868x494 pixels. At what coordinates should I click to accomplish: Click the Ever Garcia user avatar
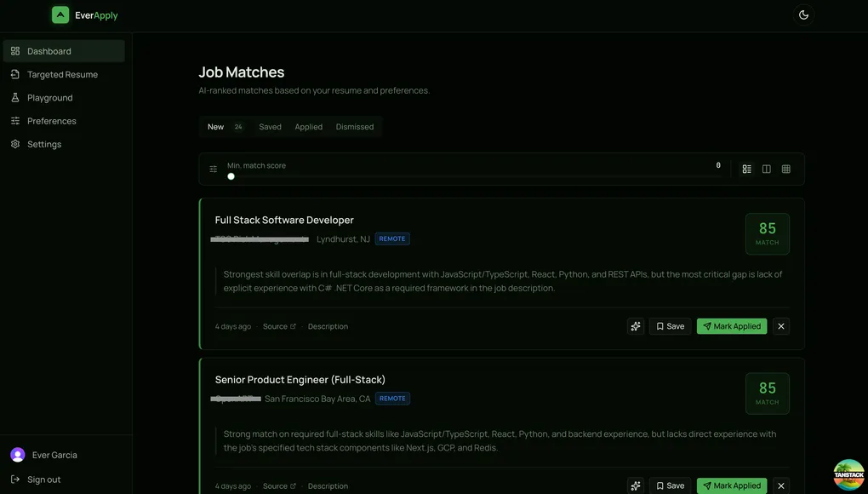[18, 455]
